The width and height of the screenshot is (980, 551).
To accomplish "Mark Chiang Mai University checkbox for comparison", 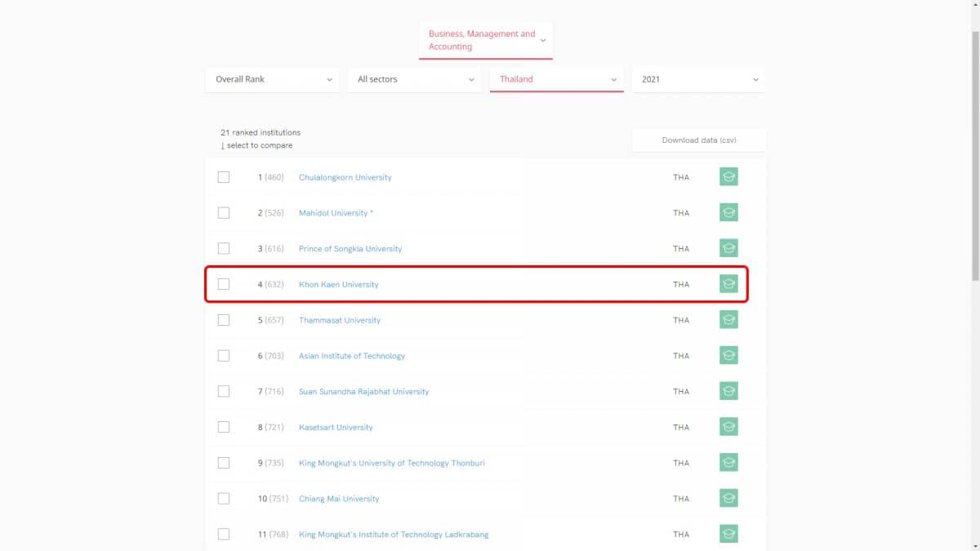I will [x=224, y=499].
